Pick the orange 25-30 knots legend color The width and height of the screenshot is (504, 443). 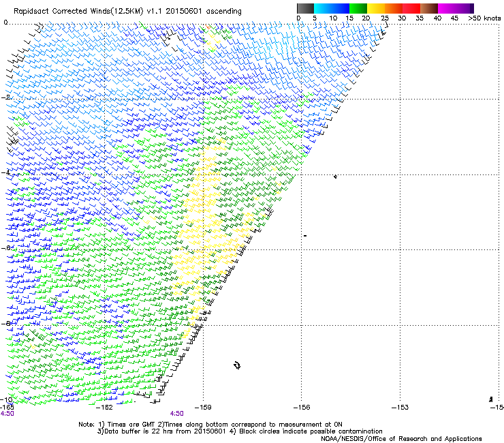[x=394, y=8]
